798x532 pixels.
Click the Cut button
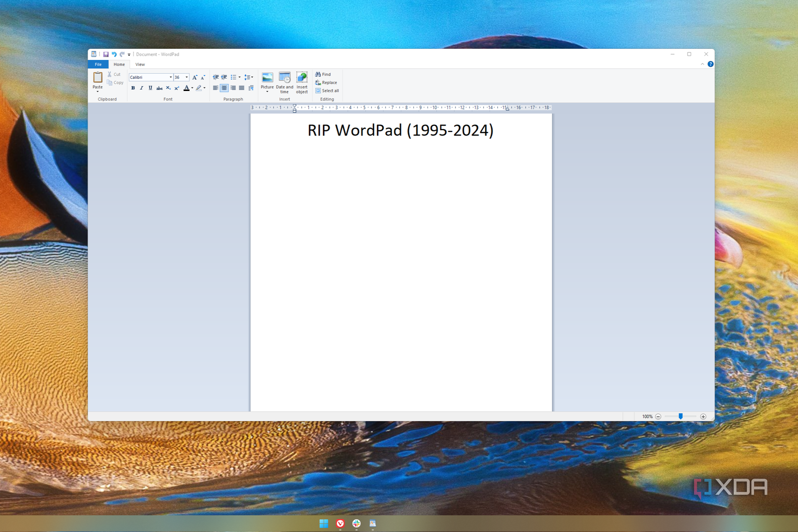pyautogui.click(x=115, y=74)
